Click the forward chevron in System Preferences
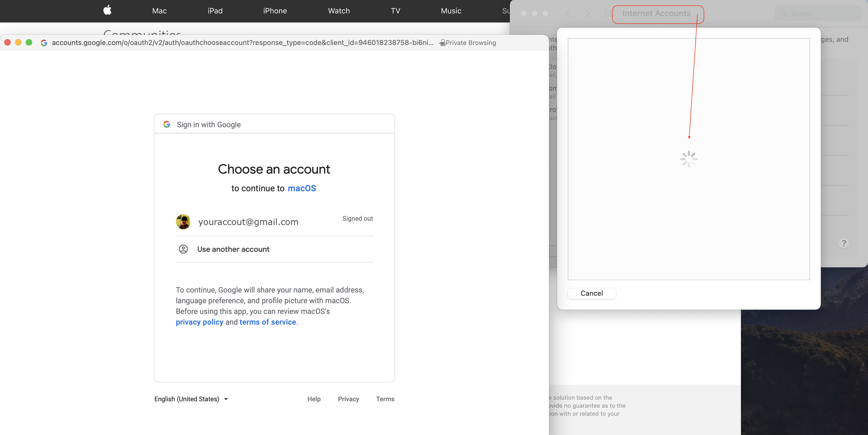Image resolution: width=868 pixels, height=435 pixels. (588, 13)
